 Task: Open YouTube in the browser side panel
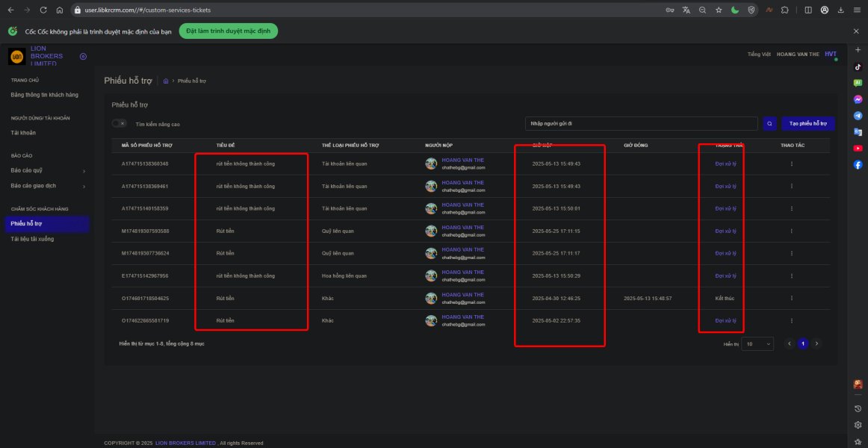tap(858, 149)
